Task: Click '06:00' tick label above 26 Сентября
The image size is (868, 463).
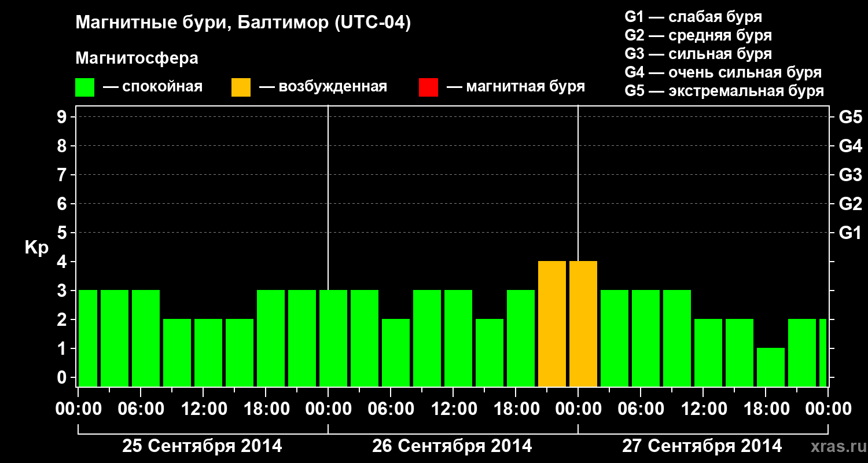Action: coord(391,409)
